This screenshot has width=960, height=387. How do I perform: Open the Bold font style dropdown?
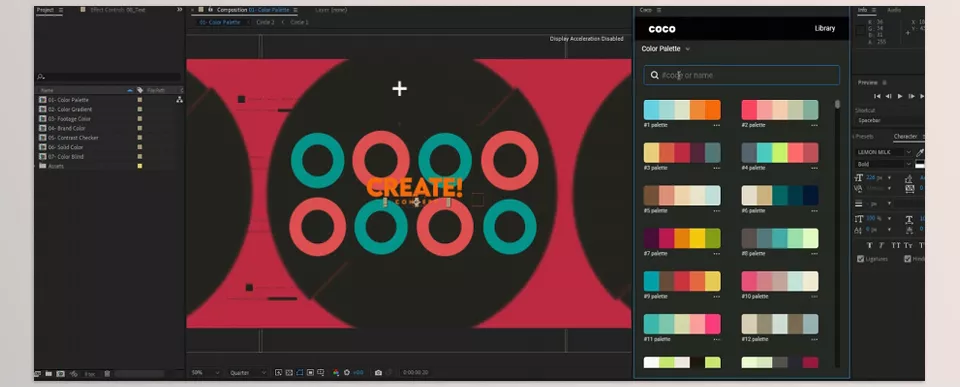883,164
